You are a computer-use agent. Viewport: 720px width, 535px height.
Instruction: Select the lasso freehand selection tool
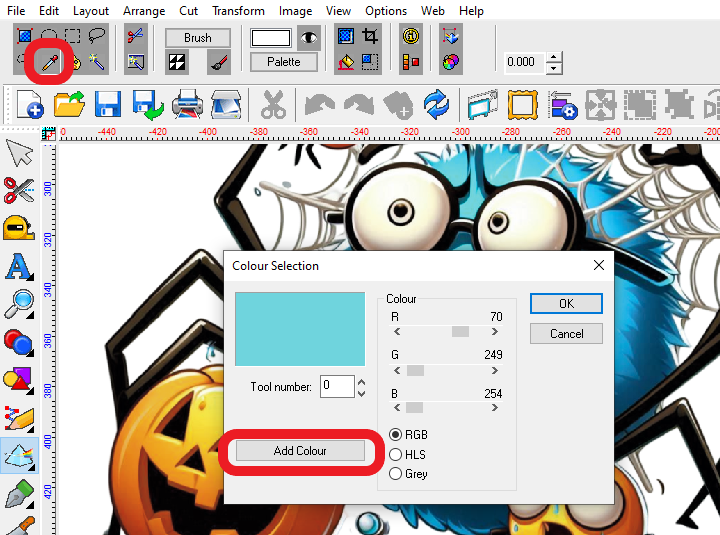(x=96, y=36)
